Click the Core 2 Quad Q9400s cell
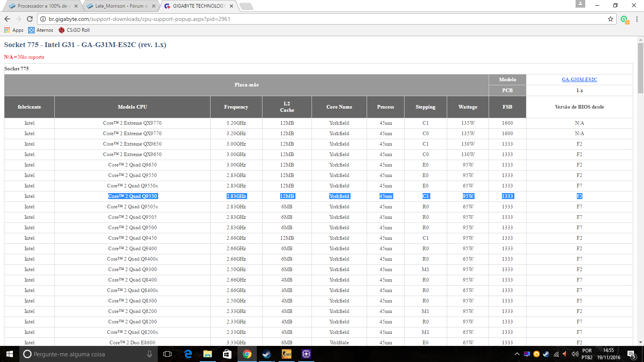 click(132, 259)
